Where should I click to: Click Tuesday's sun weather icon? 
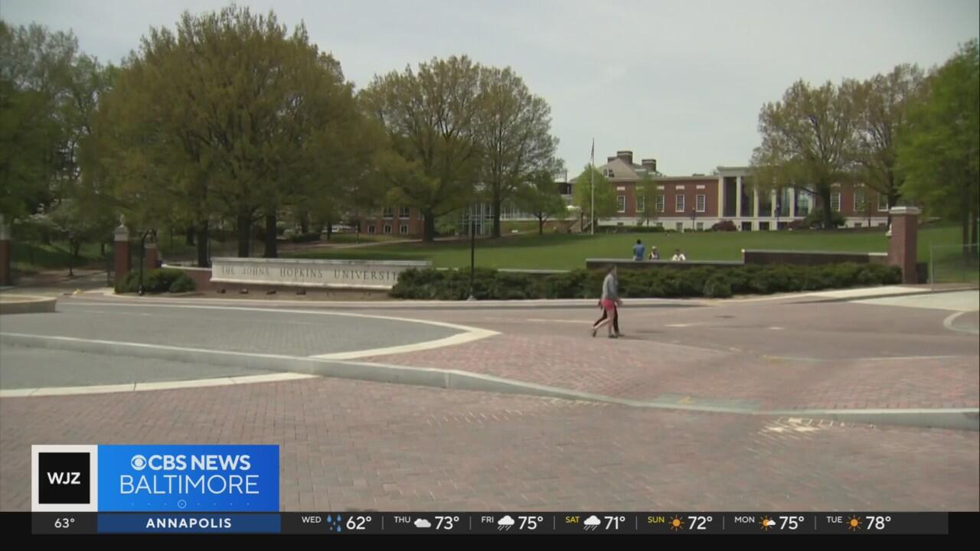click(854, 523)
